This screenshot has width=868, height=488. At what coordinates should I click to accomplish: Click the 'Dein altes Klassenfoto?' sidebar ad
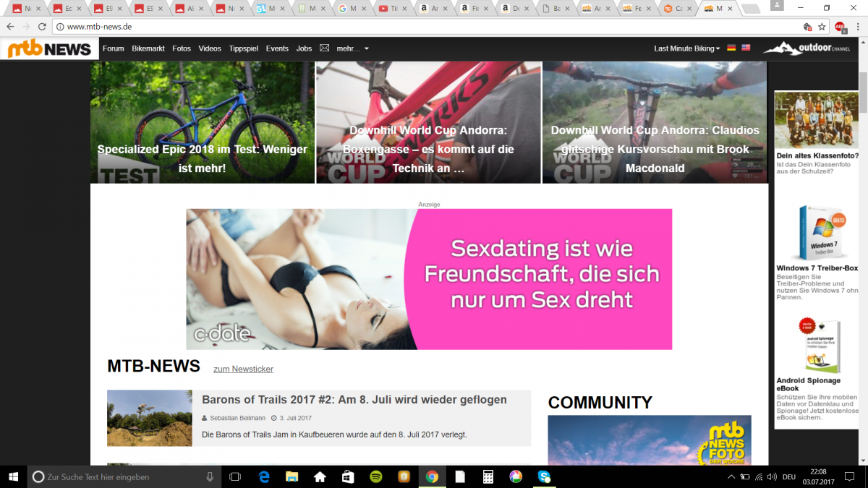pos(817,132)
